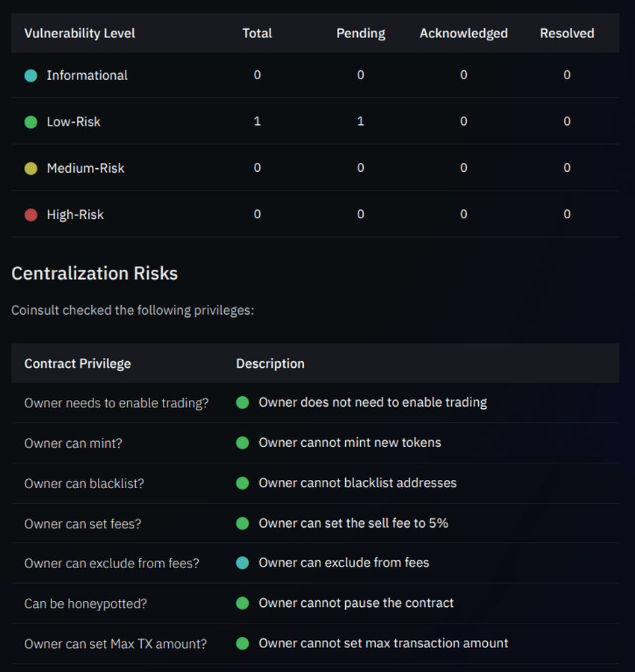
Task: Click the Centralization Risks heading
Action: point(94,274)
